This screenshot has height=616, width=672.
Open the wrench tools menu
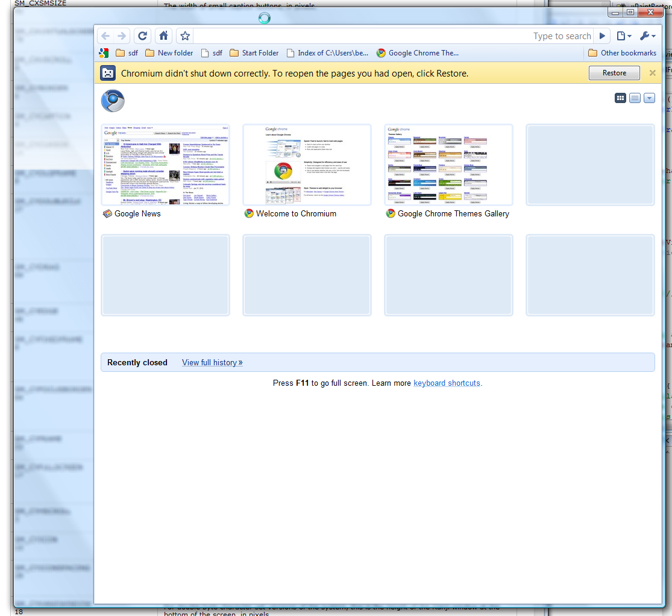point(647,36)
